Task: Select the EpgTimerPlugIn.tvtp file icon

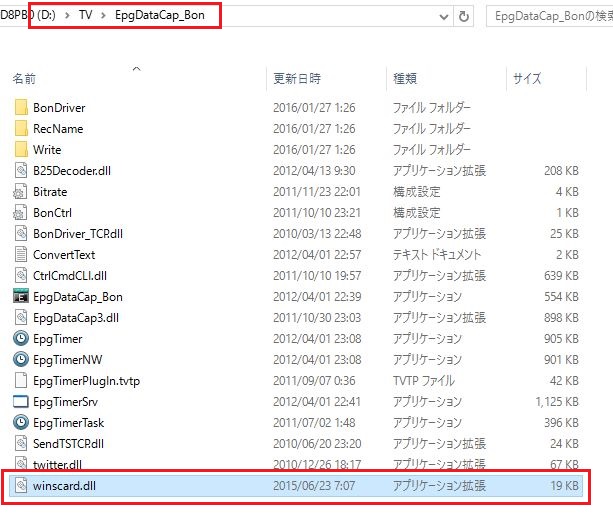Action: (21, 381)
